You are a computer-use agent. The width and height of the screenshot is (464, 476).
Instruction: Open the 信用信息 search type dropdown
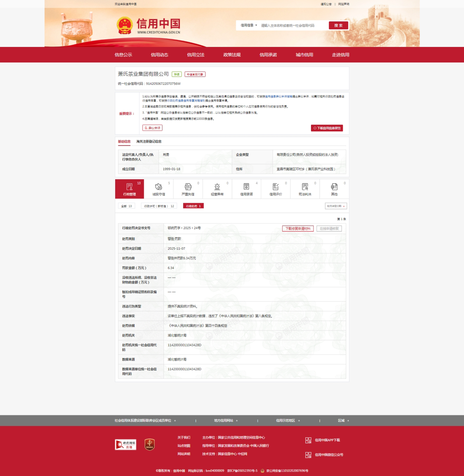click(x=249, y=25)
